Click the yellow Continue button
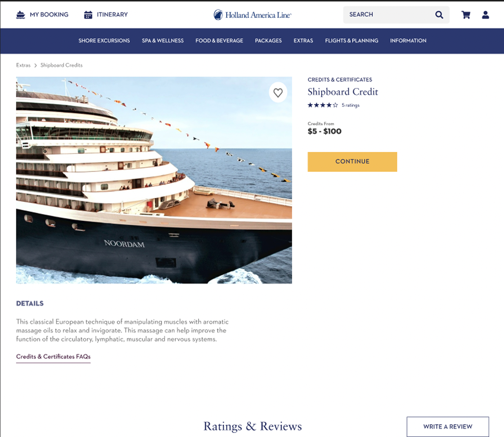Viewport: 504px width, 437px height. 352,162
